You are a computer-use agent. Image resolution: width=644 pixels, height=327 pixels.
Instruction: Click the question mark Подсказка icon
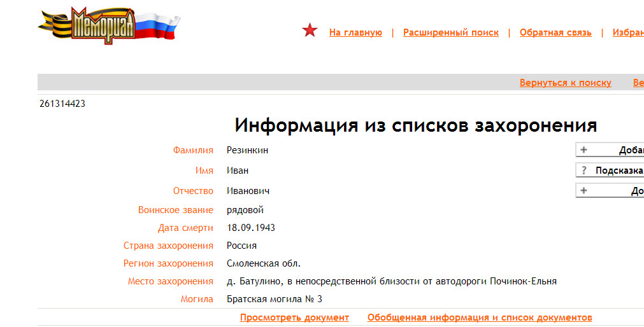(x=584, y=170)
